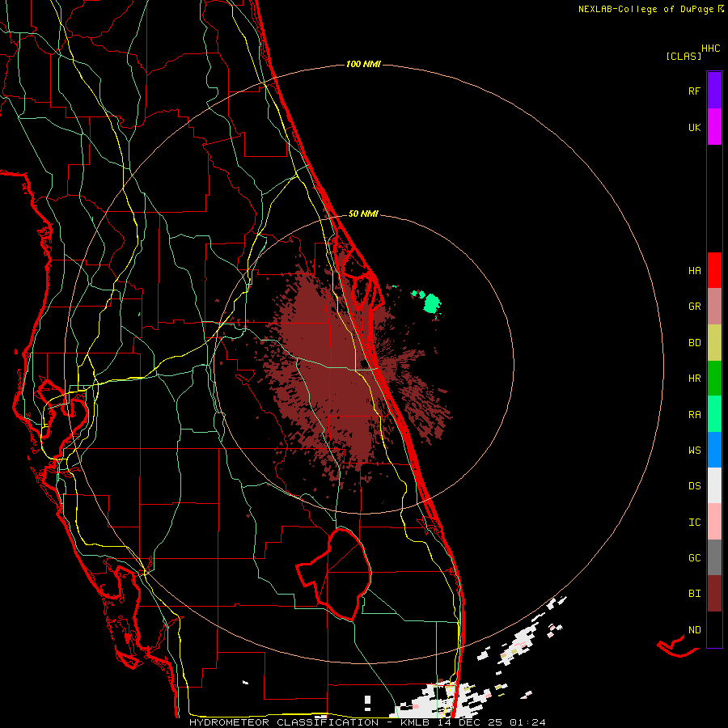Screen dimensions: 728x728
Task: Click the WS legend label
Action: tap(694, 451)
